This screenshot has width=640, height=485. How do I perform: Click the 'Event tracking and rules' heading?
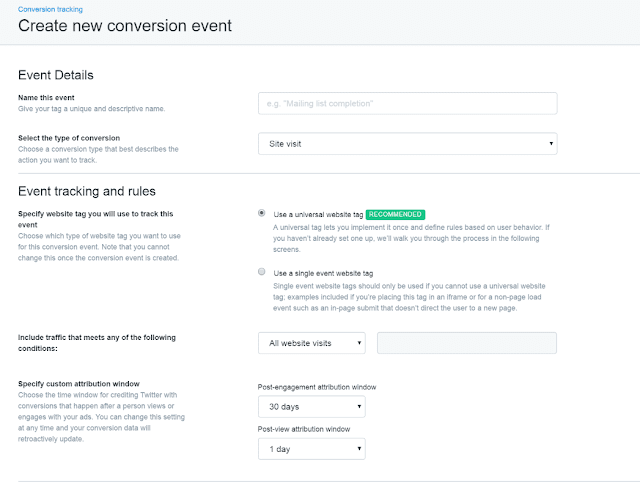coord(87,191)
